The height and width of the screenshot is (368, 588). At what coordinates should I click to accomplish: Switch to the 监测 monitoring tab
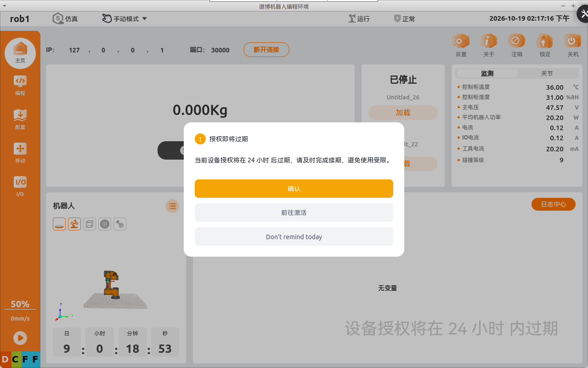coord(487,74)
